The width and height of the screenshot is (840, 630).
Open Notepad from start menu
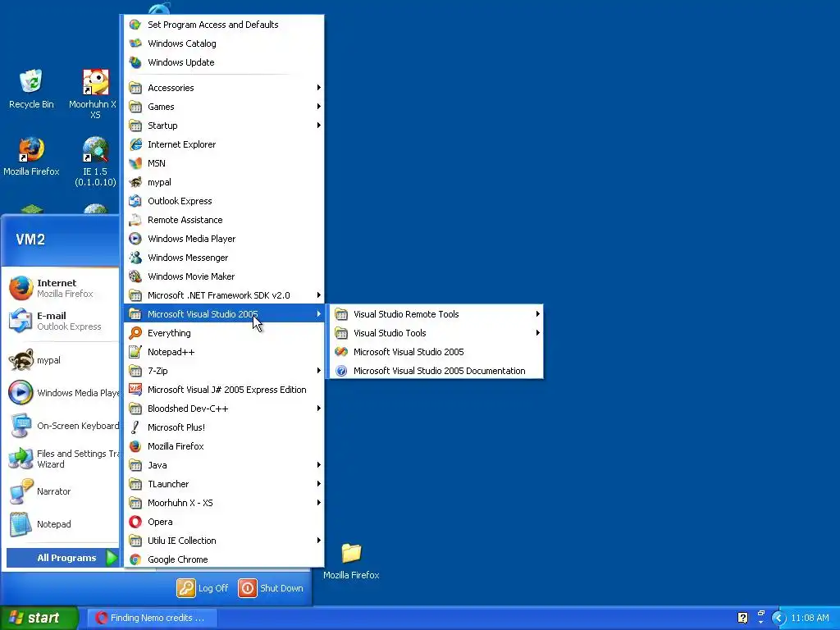pyautogui.click(x=62, y=524)
